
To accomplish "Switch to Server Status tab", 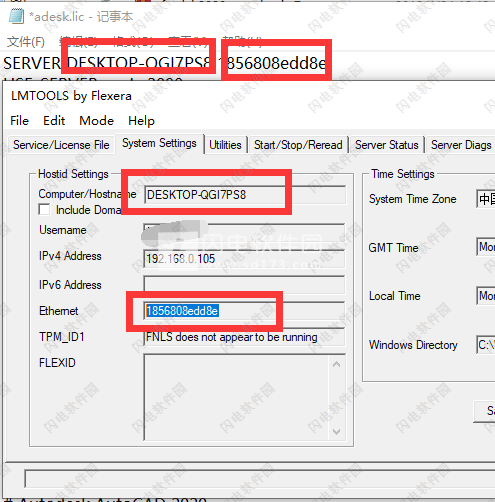I will pos(386,145).
